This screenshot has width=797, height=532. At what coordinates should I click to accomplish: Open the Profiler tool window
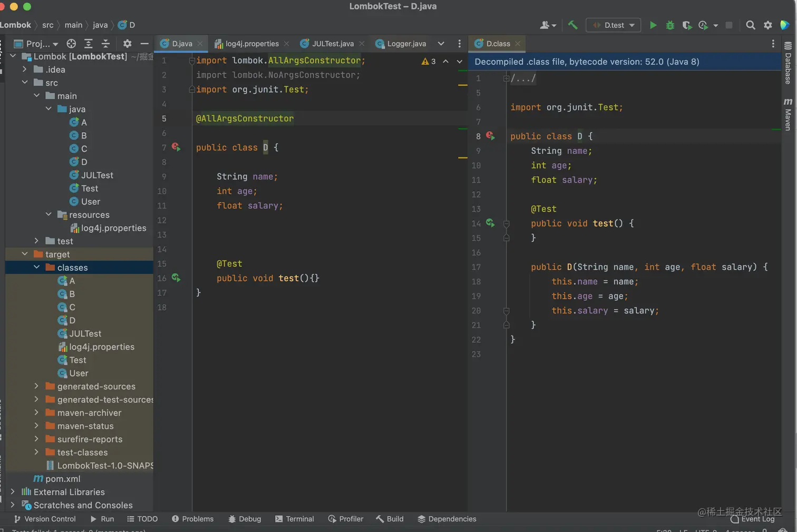tap(345, 519)
